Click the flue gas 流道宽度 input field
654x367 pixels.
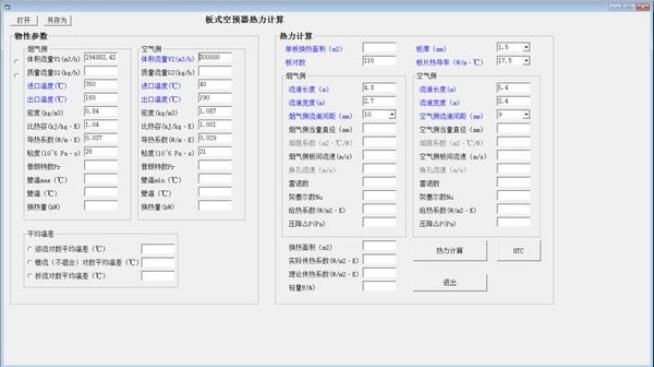point(379,101)
